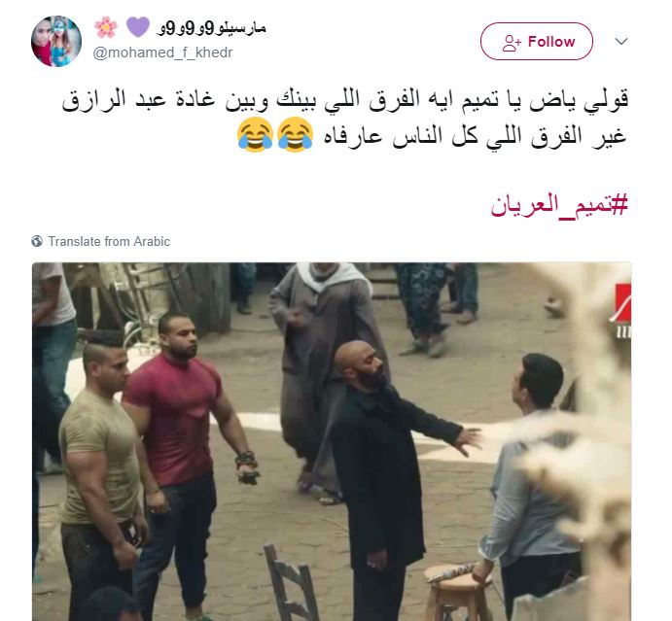
Task: Open the @mohamed_f_khedr handle link
Action: pos(162,52)
